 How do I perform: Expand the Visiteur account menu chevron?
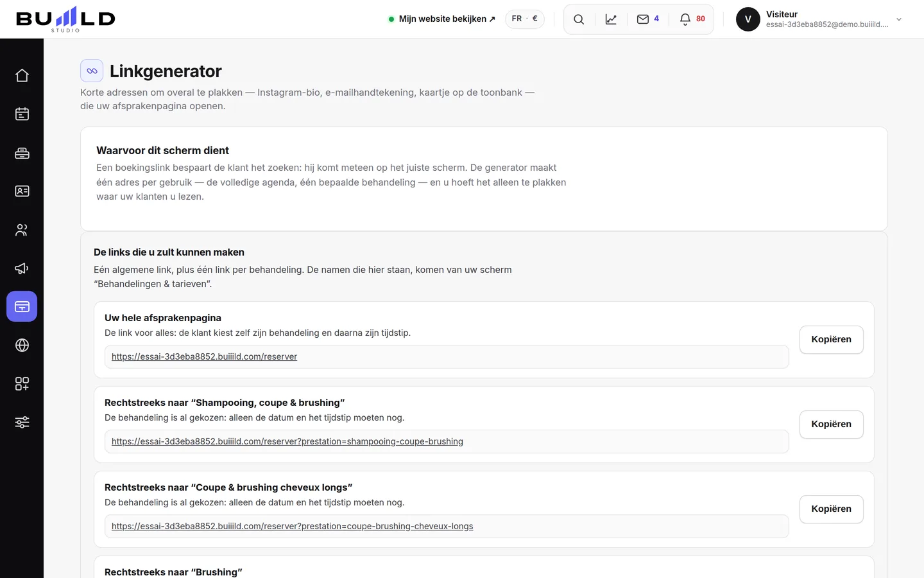899,19
